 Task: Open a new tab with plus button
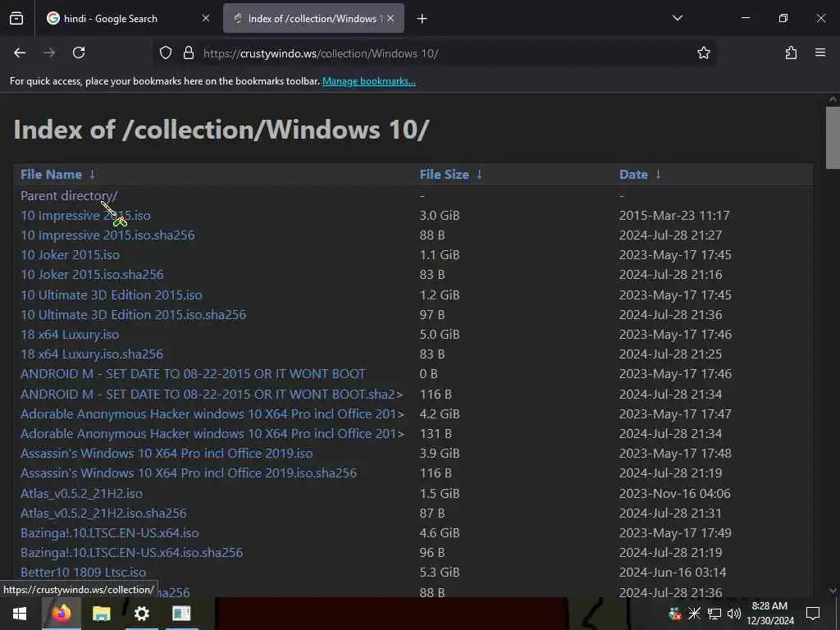(422, 19)
